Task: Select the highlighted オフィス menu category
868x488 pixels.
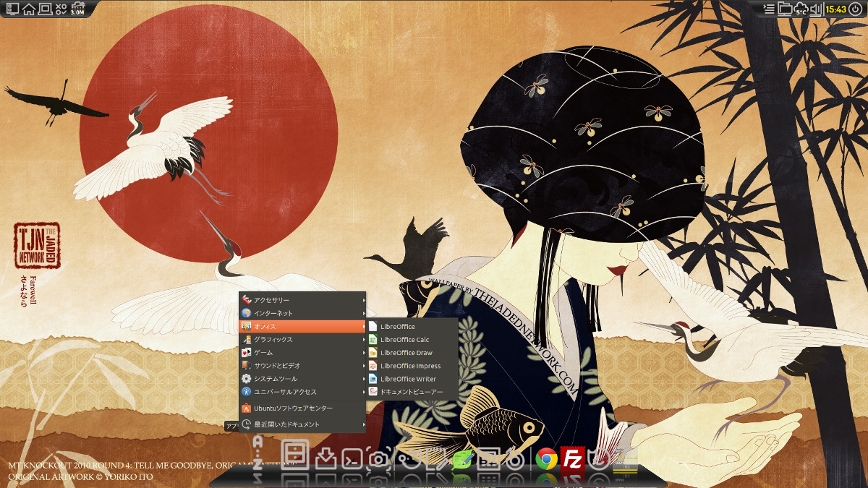Action: (303, 327)
